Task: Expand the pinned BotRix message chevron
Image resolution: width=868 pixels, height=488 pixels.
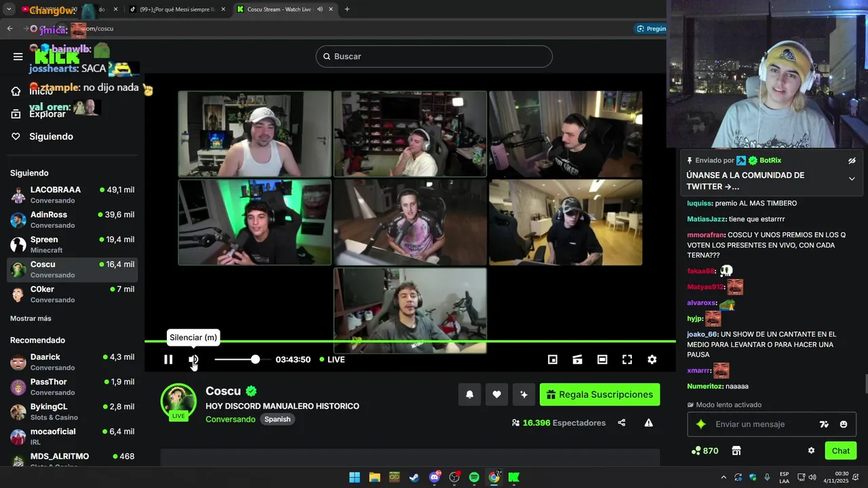Action: click(852, 179)
